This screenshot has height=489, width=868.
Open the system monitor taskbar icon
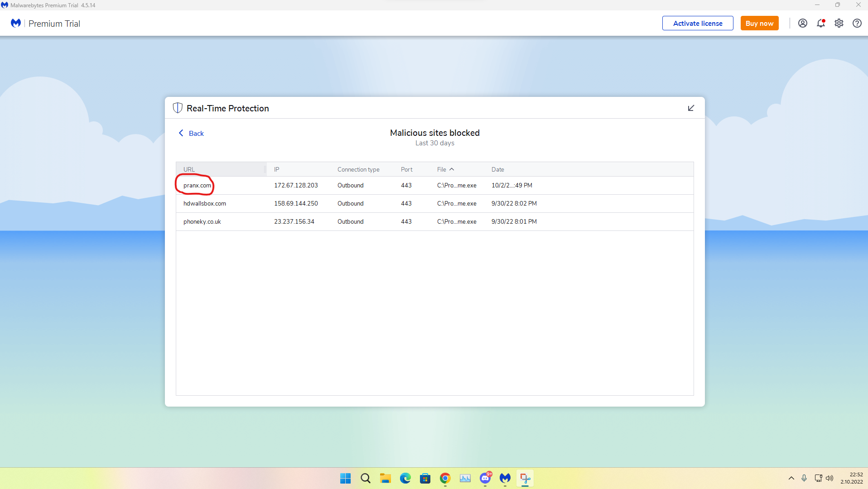pyautogui.click(x=465, y=478)
